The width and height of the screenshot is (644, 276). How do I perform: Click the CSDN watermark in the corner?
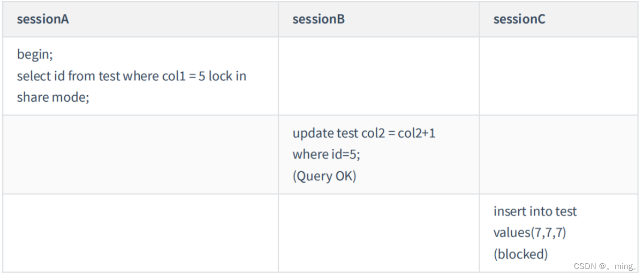[x=604, y=266]
